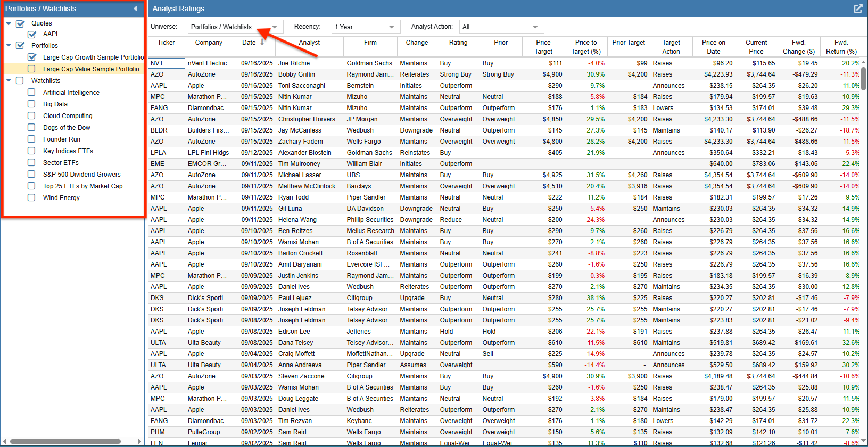Click analyst Toni Sacconaghi
868x447 pixels.
[x=302, y=86]
